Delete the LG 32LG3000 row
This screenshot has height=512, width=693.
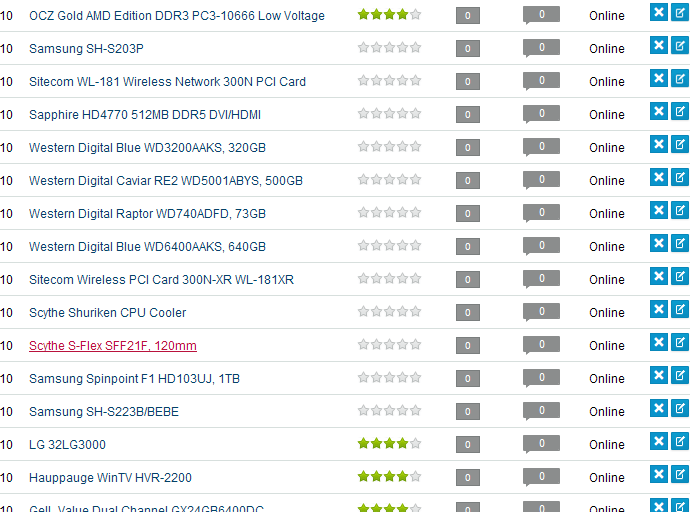[659, 441]
